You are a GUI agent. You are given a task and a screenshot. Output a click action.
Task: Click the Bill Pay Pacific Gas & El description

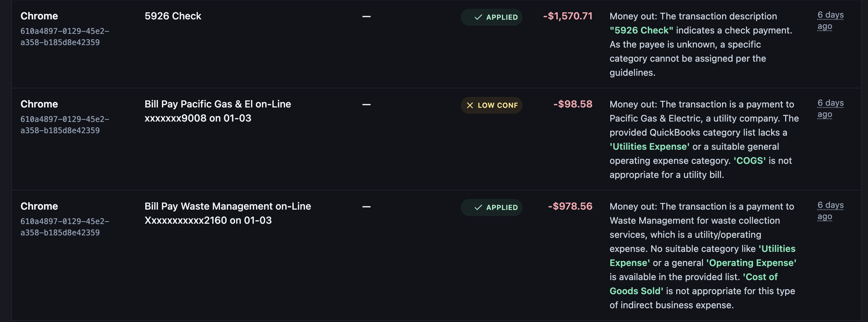218,111
